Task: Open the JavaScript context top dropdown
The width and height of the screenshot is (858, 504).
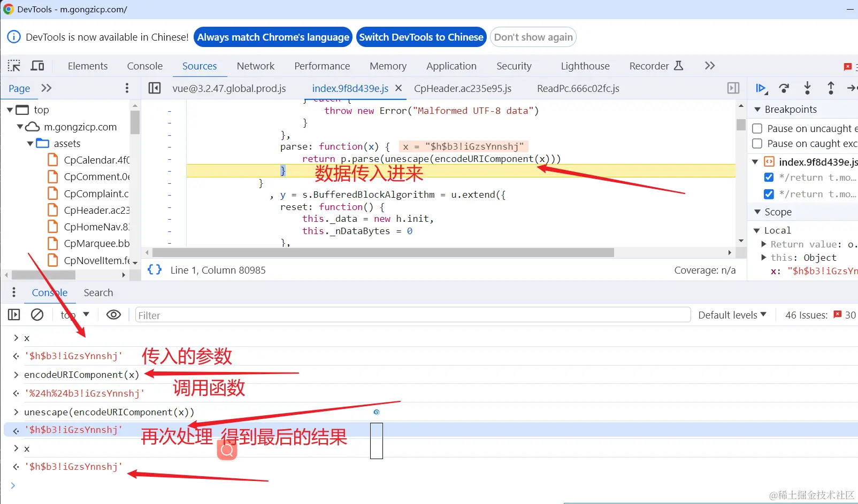Action: [x=75, y=315]
